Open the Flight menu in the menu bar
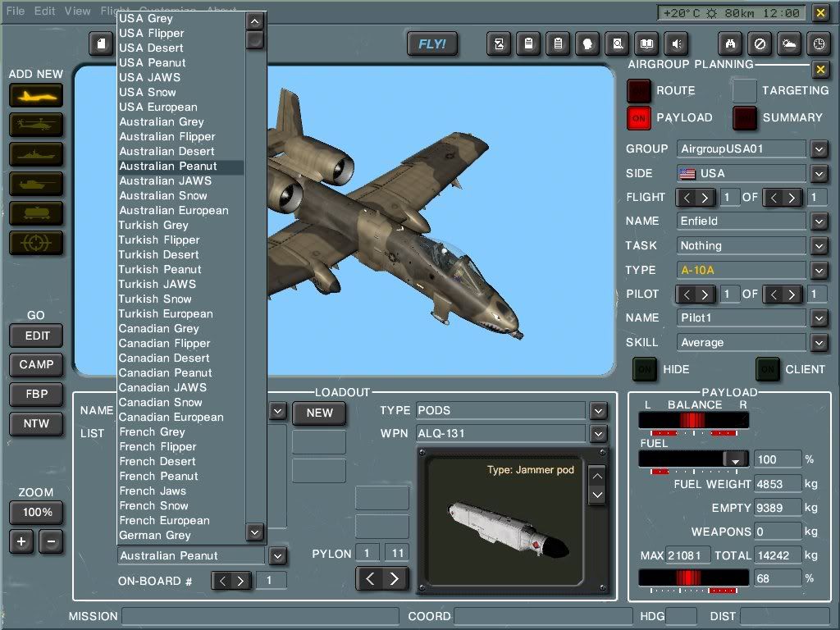The image size is (840, 630). 113,11
